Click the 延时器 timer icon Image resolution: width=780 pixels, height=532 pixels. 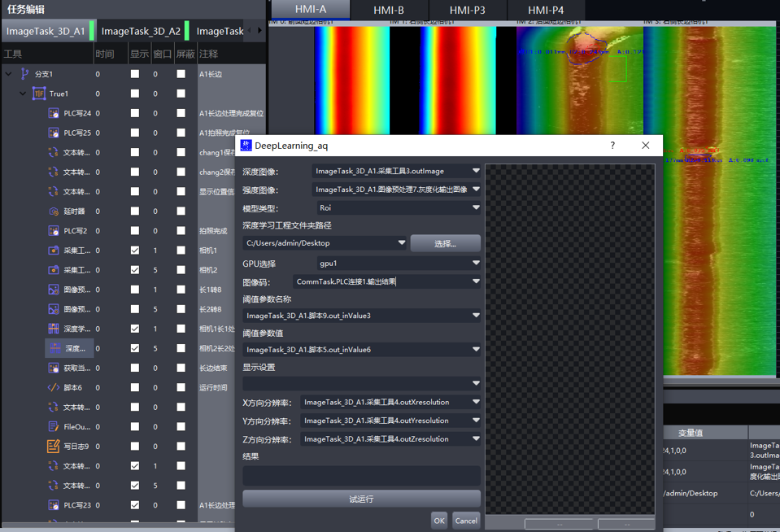pyautogui.click(x=54, y=211)
